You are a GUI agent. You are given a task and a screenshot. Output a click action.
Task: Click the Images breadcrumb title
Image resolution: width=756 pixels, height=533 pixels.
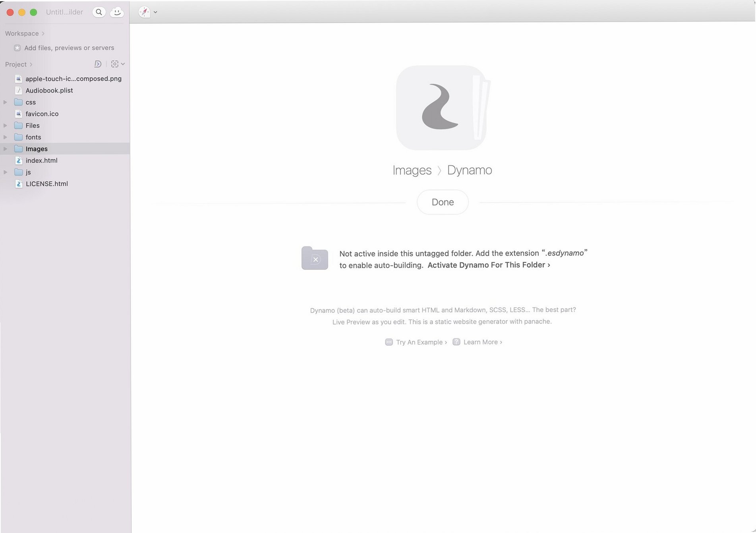click(412, 170)
